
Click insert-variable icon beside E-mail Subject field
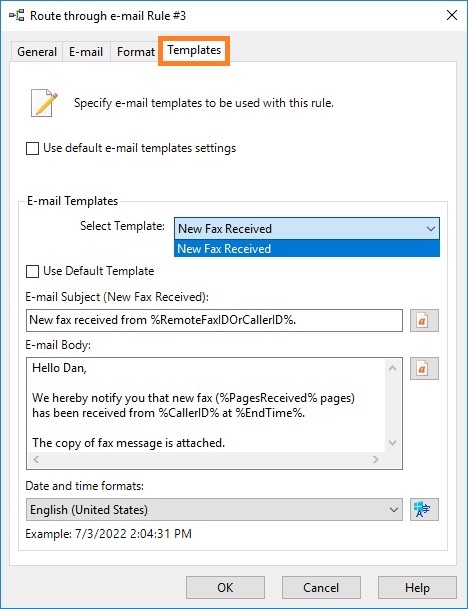[x=424, y=320]
